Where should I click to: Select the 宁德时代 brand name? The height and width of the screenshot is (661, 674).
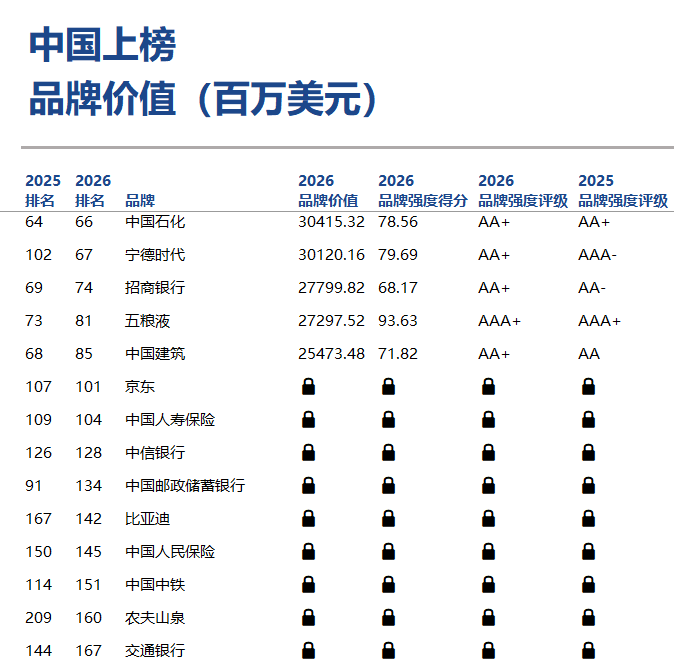(155, 255)
